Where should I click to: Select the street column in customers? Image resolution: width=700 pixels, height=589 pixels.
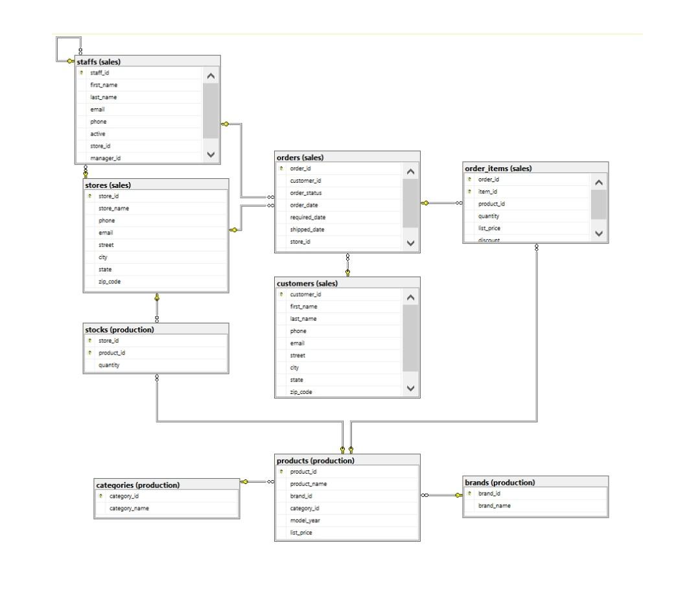(x=339, y=355)
